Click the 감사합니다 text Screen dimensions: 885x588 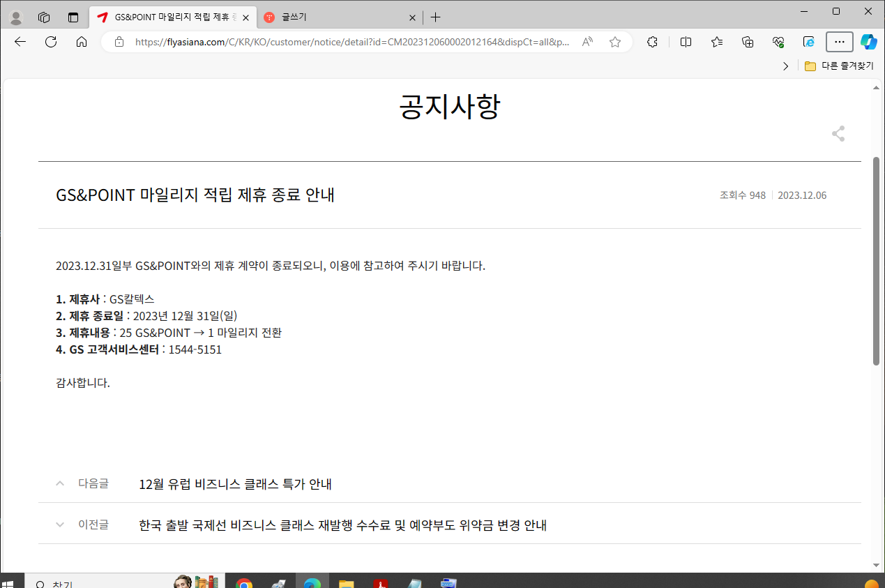tap(83, 383)
